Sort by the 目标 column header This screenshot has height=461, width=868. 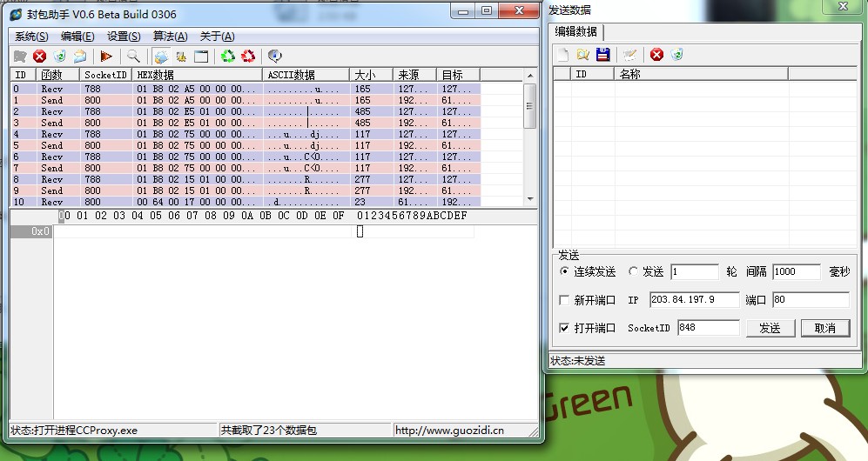tap(458, 75)
